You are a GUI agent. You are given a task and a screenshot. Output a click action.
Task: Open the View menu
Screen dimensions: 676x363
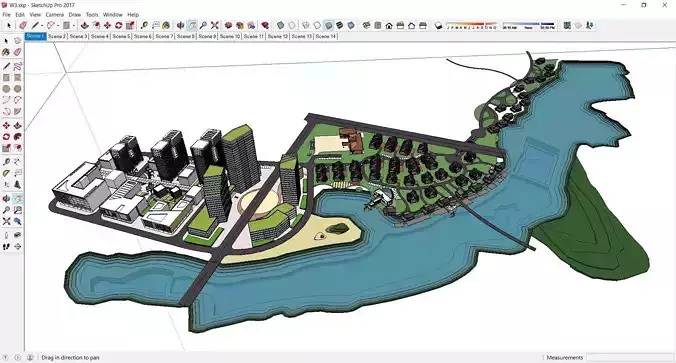pos(35,15)
